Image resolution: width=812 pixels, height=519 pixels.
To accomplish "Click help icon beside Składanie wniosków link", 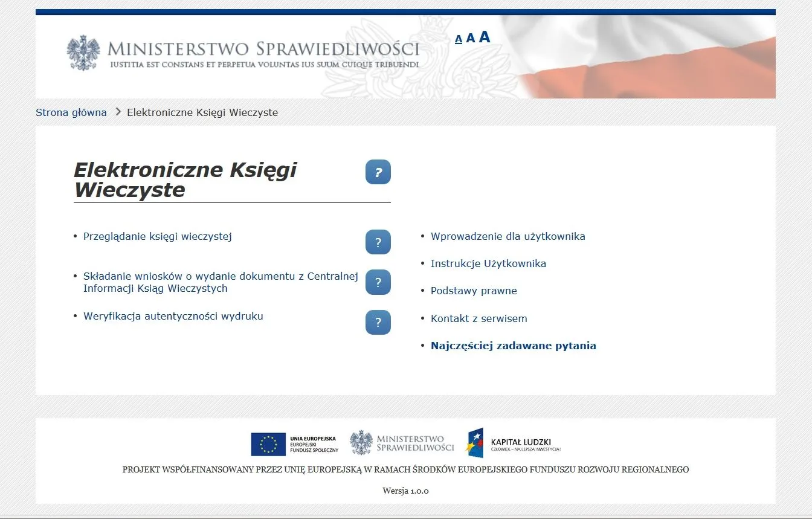I will coord(378,282).
